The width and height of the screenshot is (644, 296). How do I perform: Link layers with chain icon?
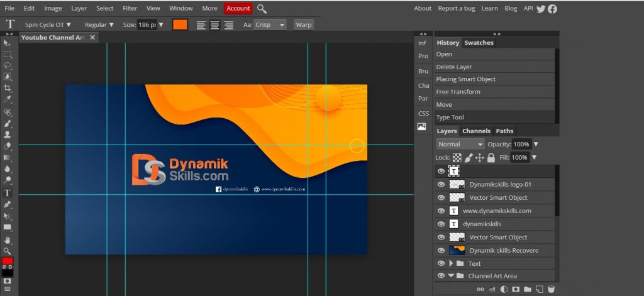click(480, 290)
